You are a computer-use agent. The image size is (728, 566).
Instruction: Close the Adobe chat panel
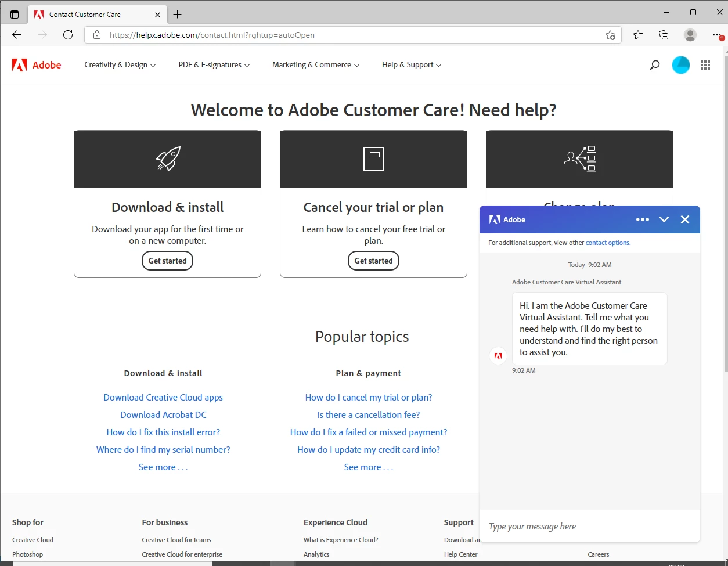click(685, 219)
